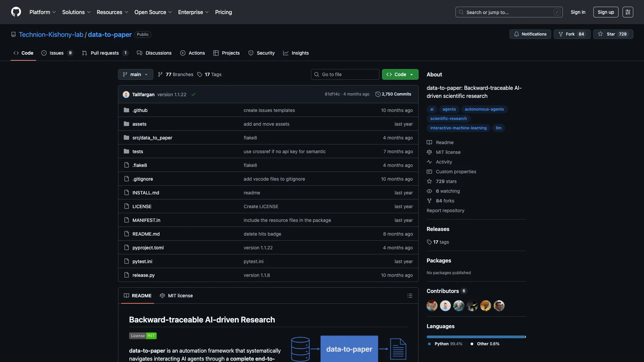Image resolution: width=644 pixels, height=362 pixels.
Task: Switch to the Issues tab
Action: click(57, 53)
